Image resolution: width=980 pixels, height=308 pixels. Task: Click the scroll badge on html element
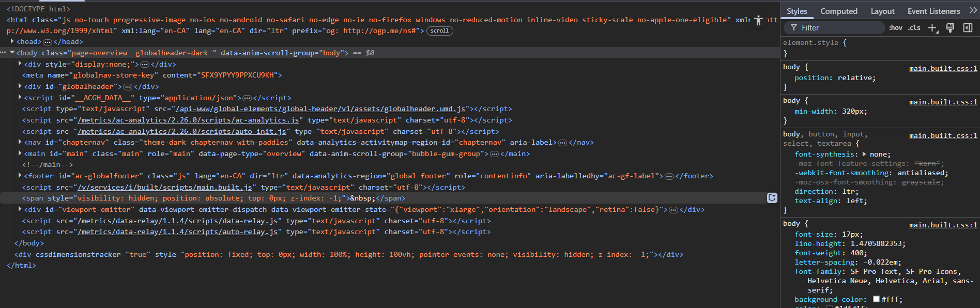[x=440, y=31]
